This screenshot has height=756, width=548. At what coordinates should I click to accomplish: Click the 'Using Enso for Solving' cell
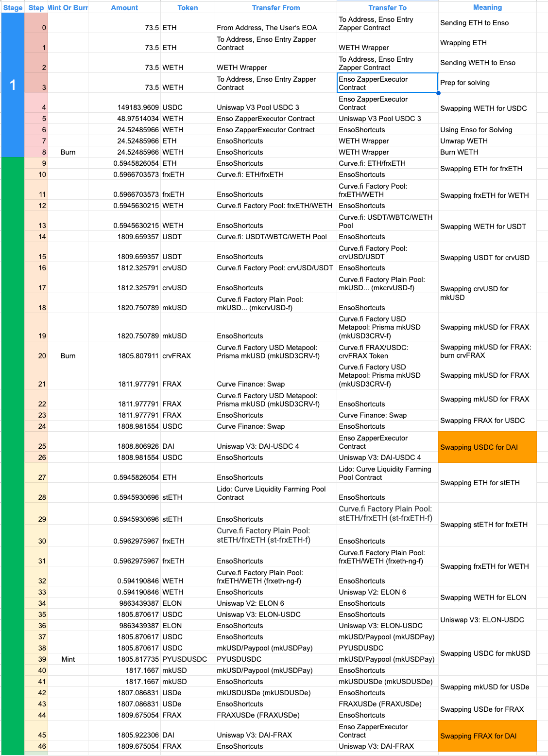tap(487, 130)
